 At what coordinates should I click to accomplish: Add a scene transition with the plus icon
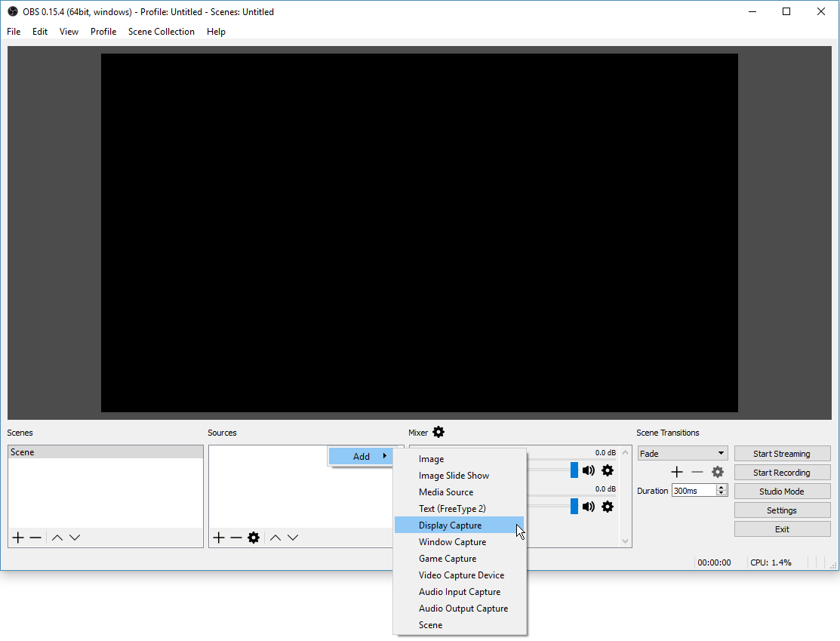[677, 472]
